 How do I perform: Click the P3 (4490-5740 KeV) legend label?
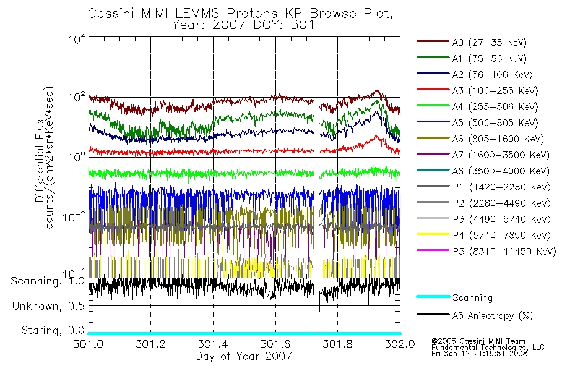(501, 220)
